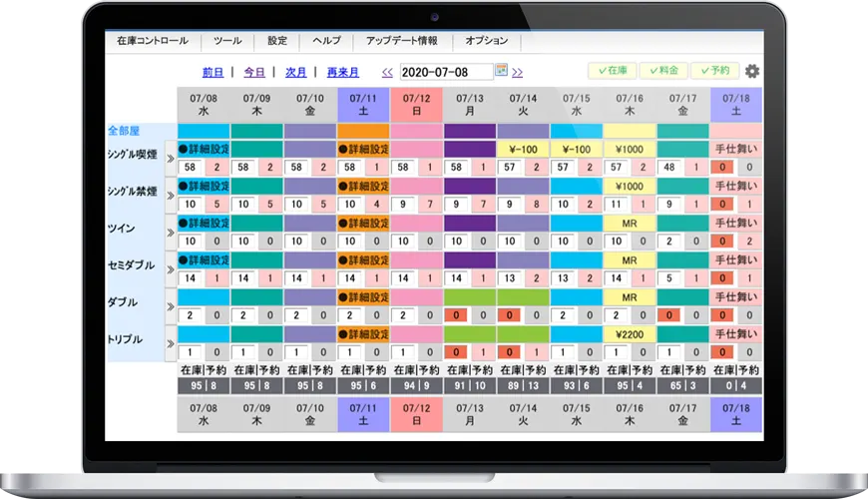Go to next dates with >> arrow
This screenshot has width=868, height=499.
pyautogui.click(x=517, y=73)
